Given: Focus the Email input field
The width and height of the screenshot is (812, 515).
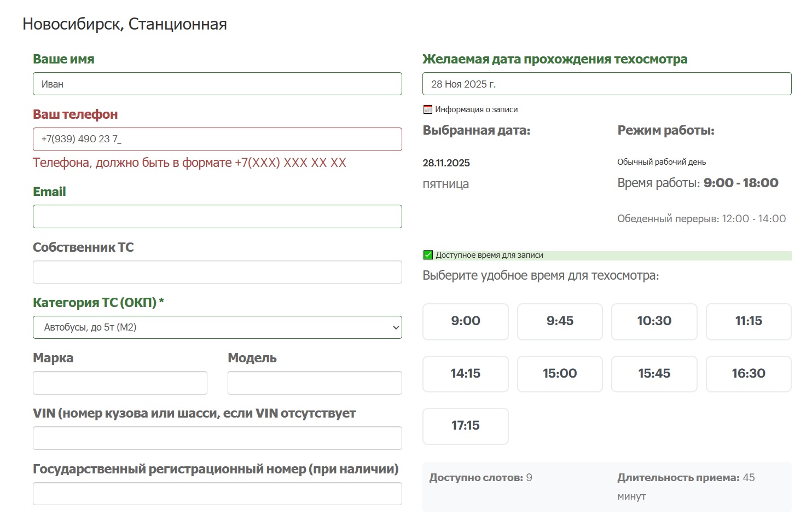Looking at the screenshot, I should (x=217, y=216).
